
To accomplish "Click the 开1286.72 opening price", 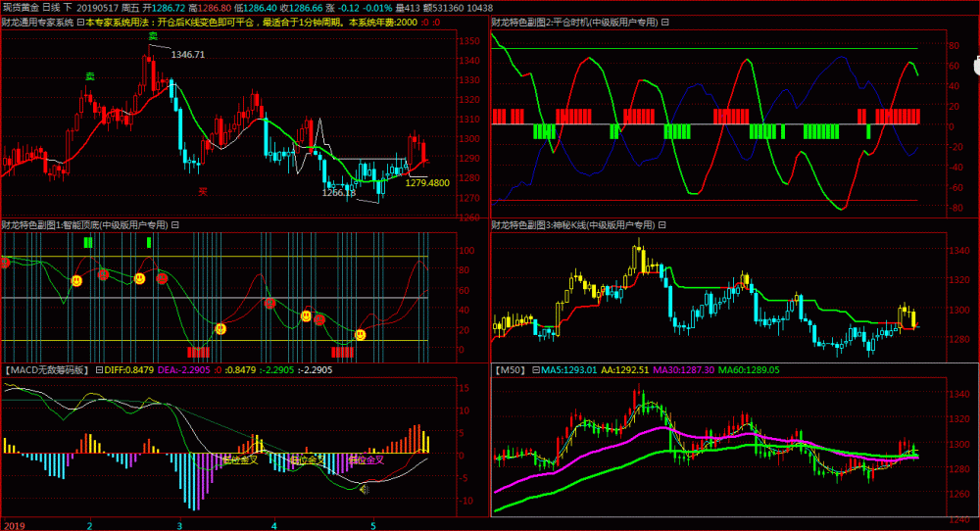I will (164, 8).
